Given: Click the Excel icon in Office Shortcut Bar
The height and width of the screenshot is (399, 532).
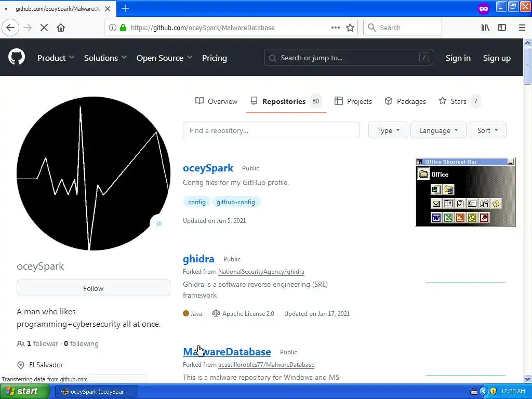Looking at the screenshot, I should [x=448, y=218].
